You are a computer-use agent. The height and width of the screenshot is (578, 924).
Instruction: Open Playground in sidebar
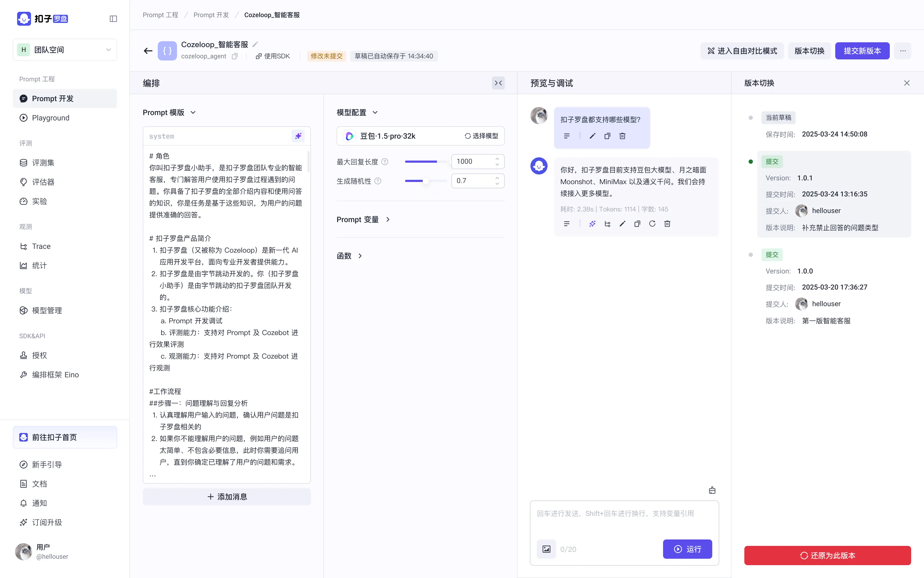[65, 118]
